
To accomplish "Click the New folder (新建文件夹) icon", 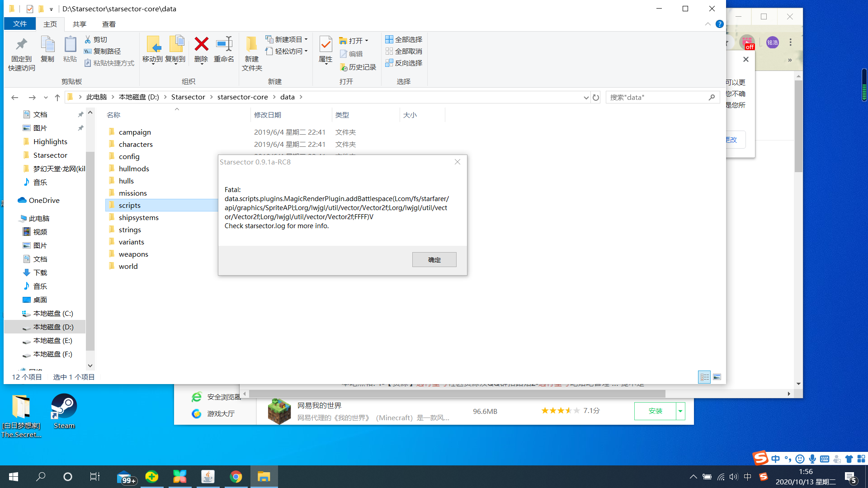I will pyautogui.click(x=252, y=45).
